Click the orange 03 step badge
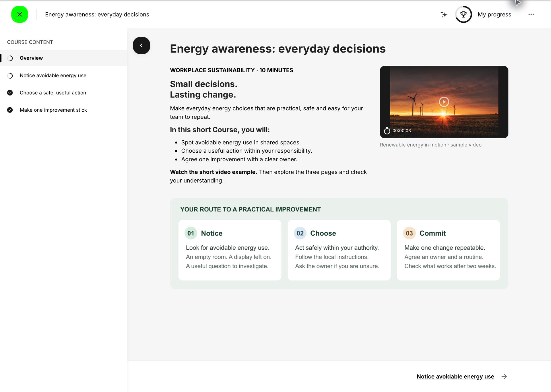Image resolution: width=551 pixels, height=392 pixels. (x=410, y=233)
